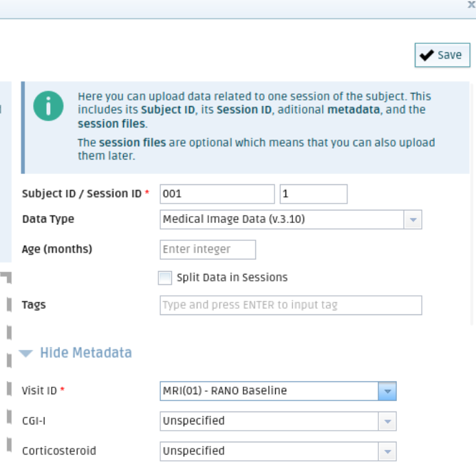Collapse metadata using the triangle icon
The image size is (476, 463).
coord(26,354)
